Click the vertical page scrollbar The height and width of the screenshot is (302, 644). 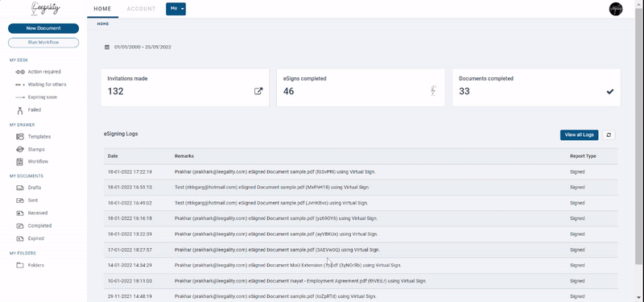click(x=639, y=135)
